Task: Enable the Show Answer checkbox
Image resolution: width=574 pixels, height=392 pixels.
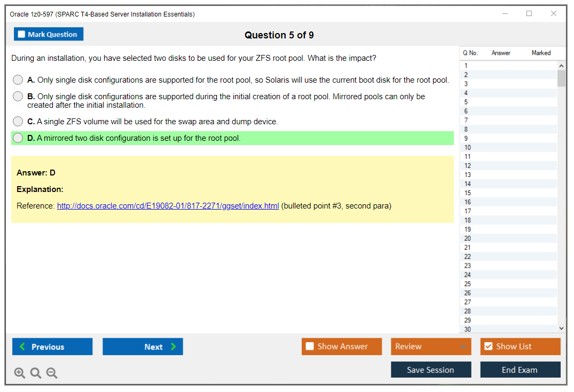Action: pos(310,346)
